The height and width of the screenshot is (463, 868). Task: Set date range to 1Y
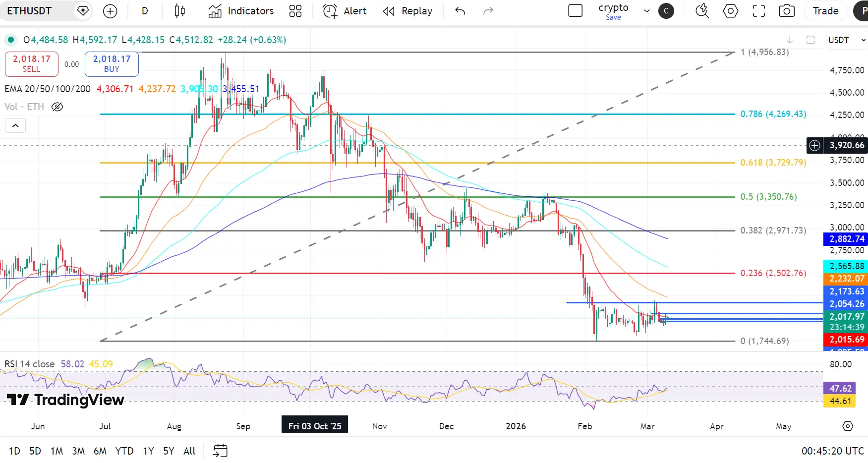click(148, 451)
